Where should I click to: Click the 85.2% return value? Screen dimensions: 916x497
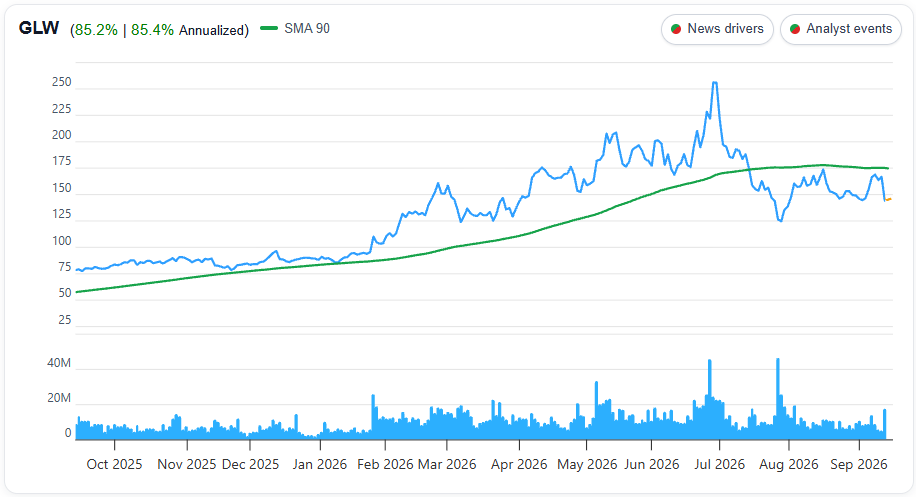[96, 30]
